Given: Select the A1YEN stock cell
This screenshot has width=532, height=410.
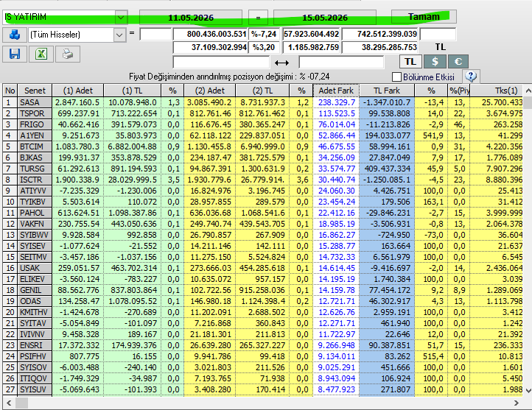Looking at the screenshot, I should (35, 135).
